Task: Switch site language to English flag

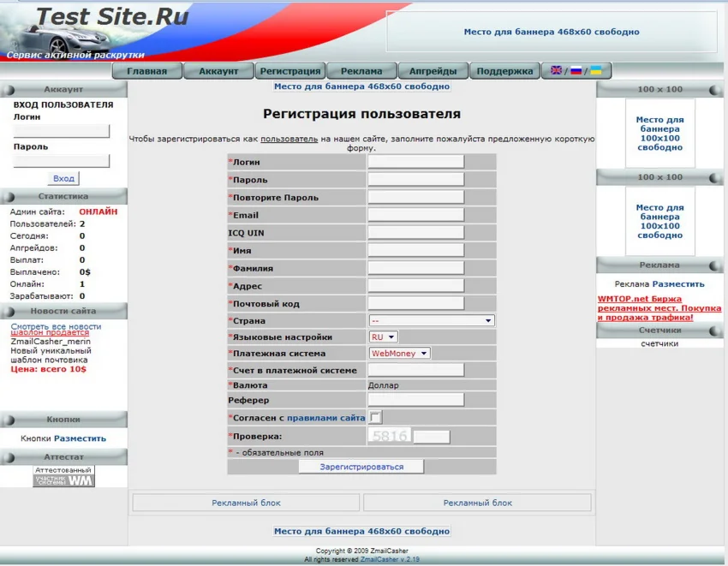Action: 556,70
